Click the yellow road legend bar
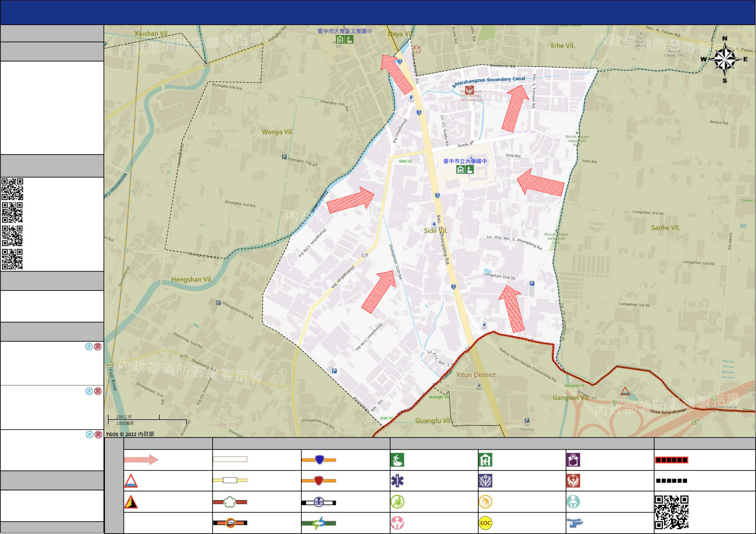Screen dimensions: 756x534 click(x=230, y=480)
